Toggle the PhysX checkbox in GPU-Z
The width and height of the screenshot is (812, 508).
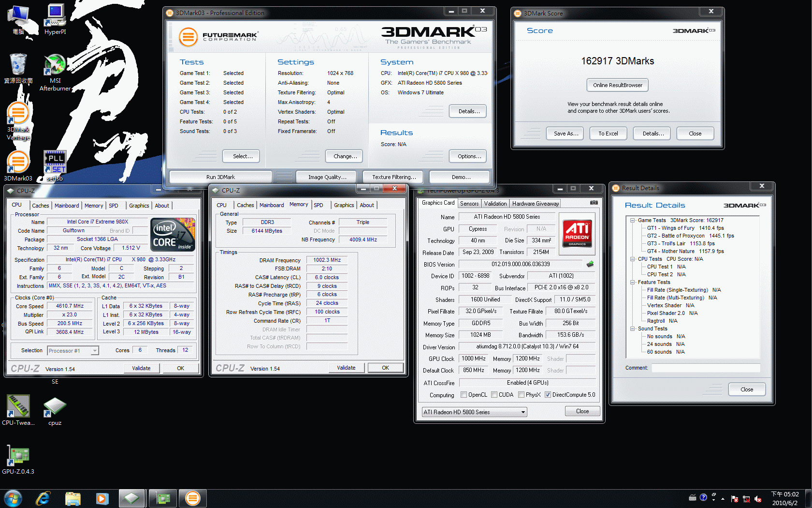522,395
